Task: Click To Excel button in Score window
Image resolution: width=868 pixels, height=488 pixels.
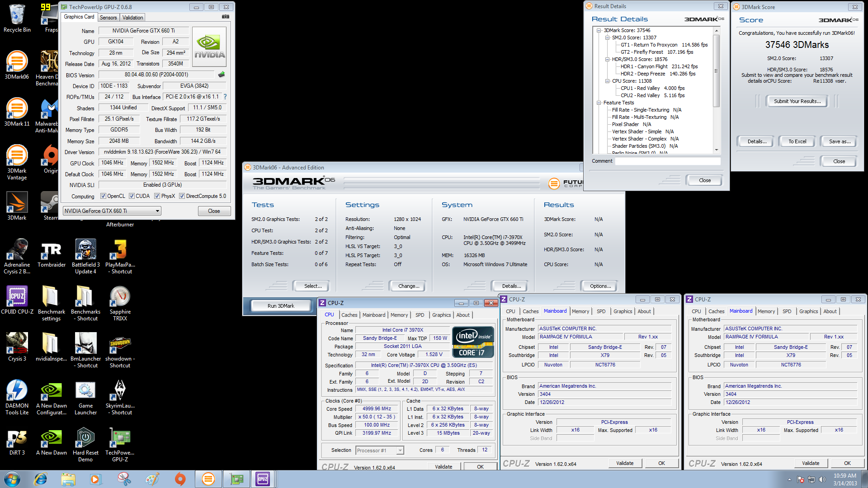Action: (797, 141)
